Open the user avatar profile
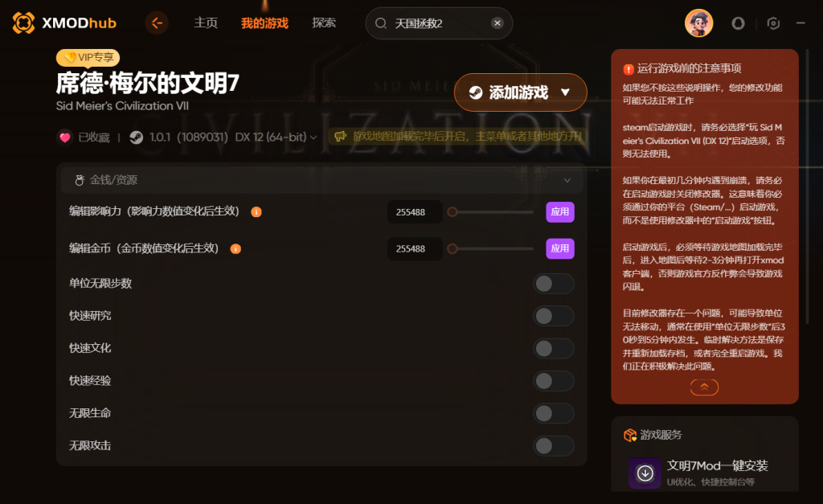 (x=698, y=23)
